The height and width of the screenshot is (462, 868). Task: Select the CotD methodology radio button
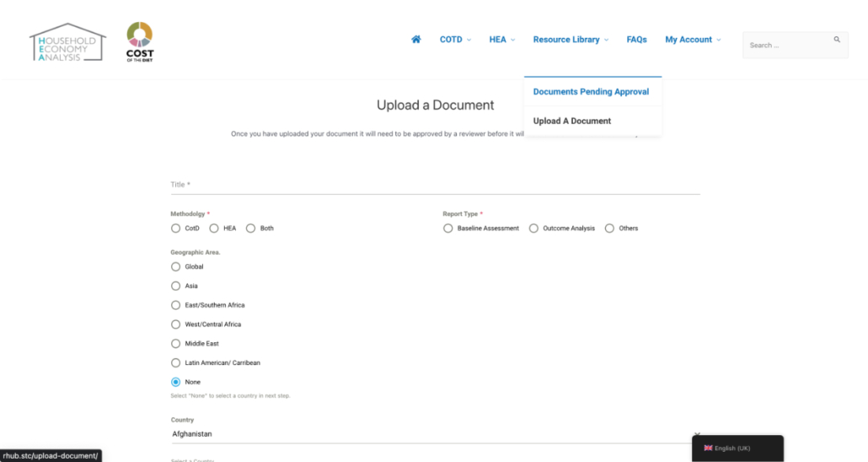(175, 228)
